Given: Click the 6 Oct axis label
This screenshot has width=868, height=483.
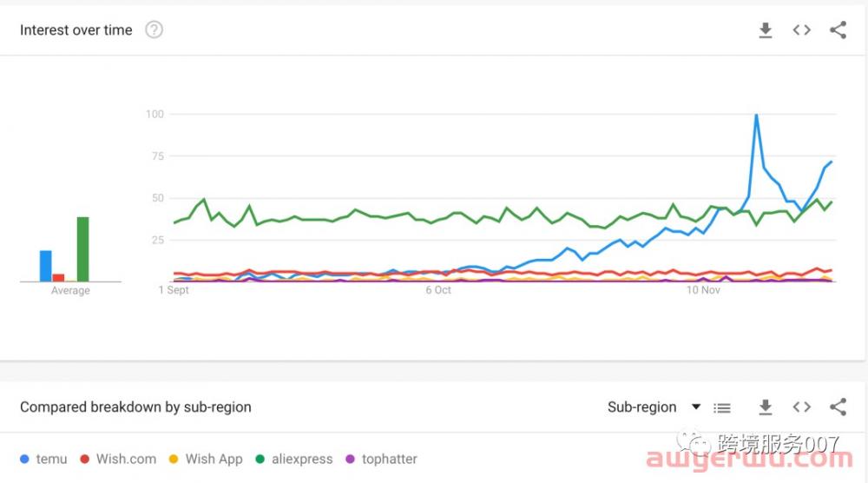Looking at the screenshot, I should 437,290.
